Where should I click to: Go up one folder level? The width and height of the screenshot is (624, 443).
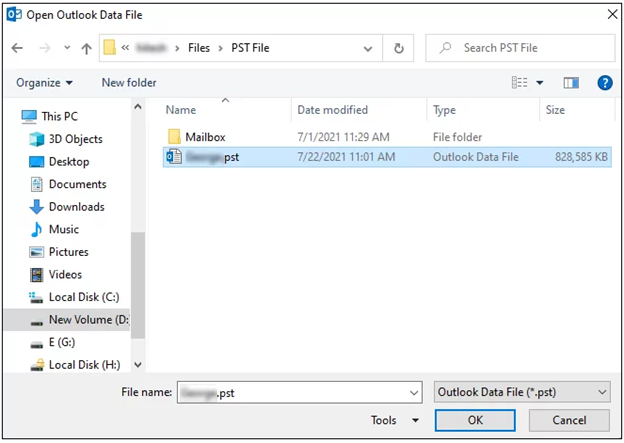(x=86, y=49)
